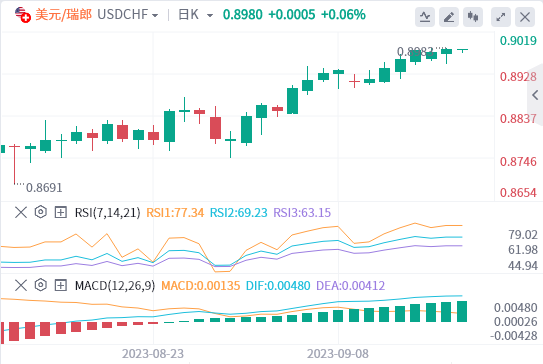Click the 2023-09-08 date marker
Image resolution: width=543 pixels, height=364 pixels.
[x=338, y=354]
